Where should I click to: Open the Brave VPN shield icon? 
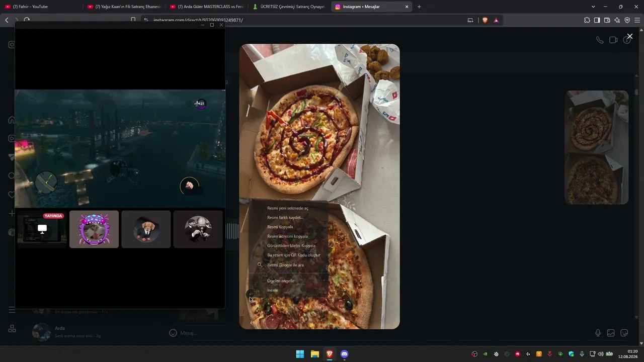coord(627,20)
